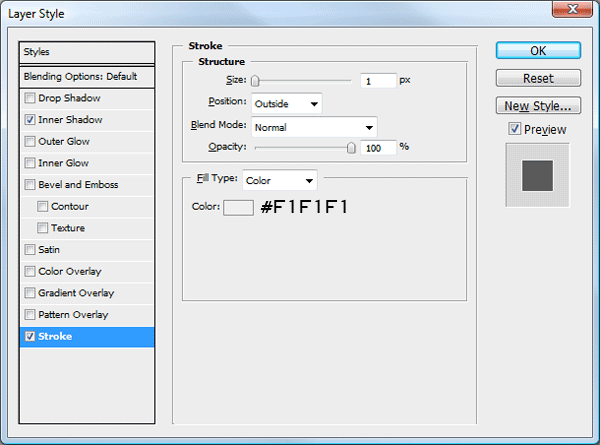This screenshot has width=600, height=445.
Task: Click the Size px input field
Action: click(x=378, y=81)
